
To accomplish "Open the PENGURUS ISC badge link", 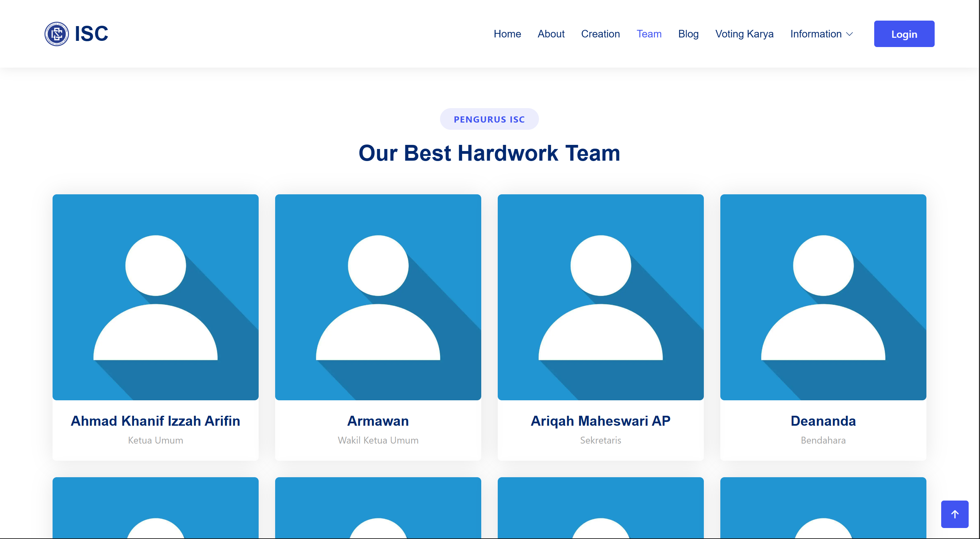I will 489,119.
